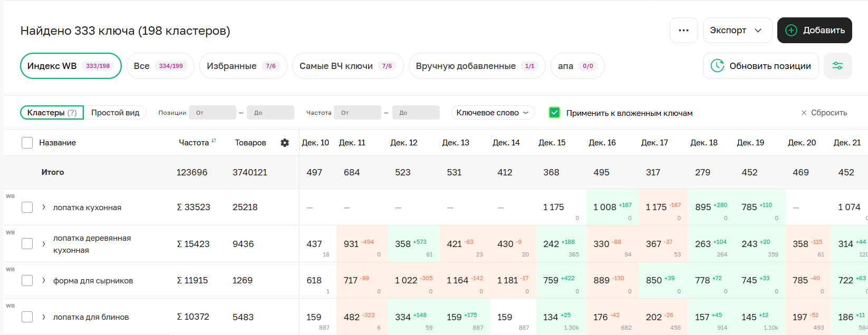
Task: Click the clock icon in Обновить позиции
Action: pos(717,66)
